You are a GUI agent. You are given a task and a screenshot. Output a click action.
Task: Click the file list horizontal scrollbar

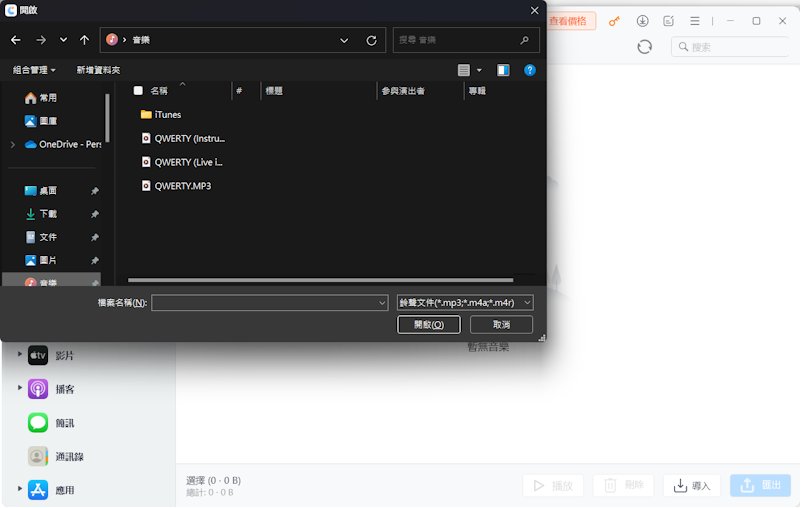(x=320, y=280)
